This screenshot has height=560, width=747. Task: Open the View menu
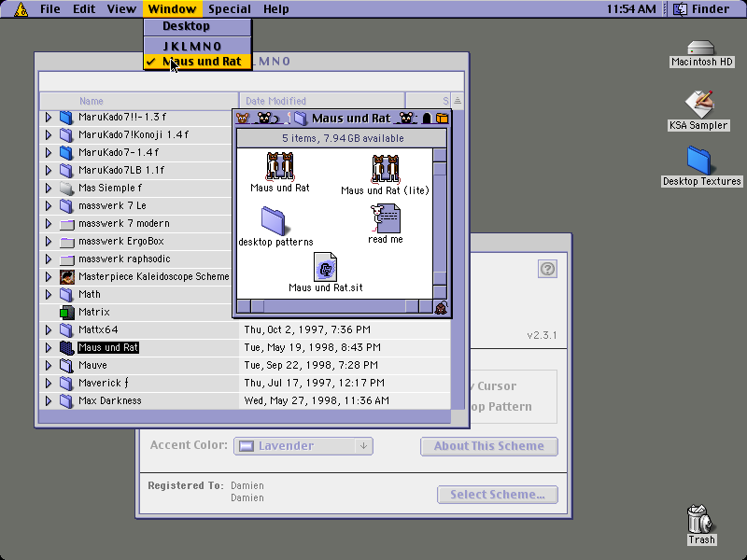tap(121, 9)
